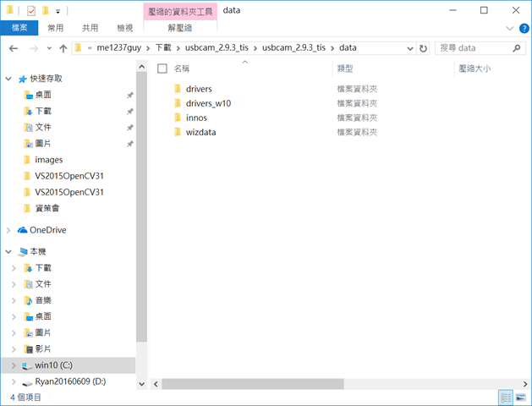
Task: Select the 壓縮的資料夾工具 contextual tab header
Action: tap(180, 12)
